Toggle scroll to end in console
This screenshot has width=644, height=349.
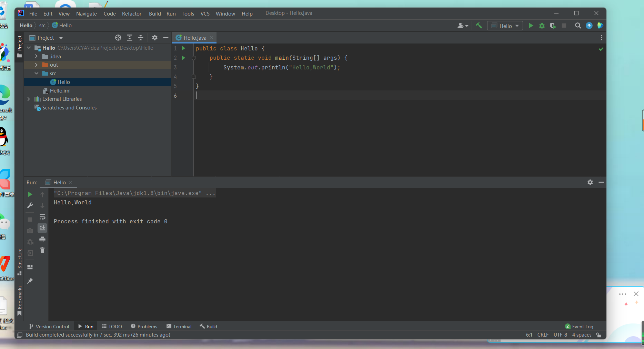(x=42, y=228)
